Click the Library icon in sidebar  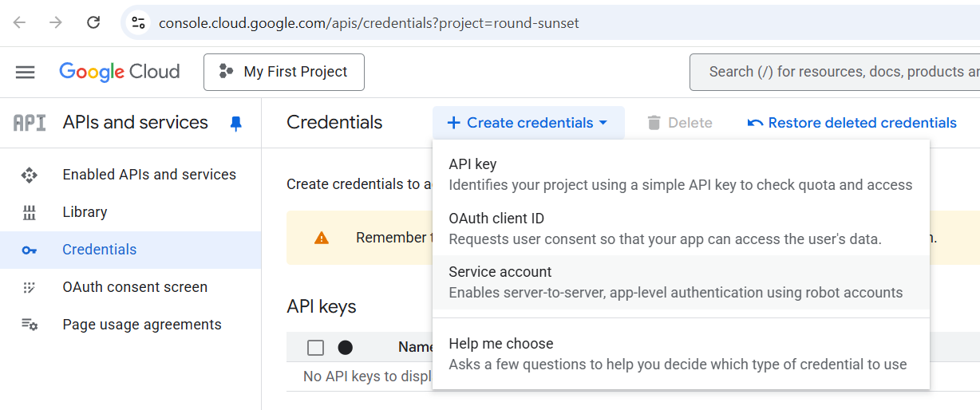tap(30, 212)
